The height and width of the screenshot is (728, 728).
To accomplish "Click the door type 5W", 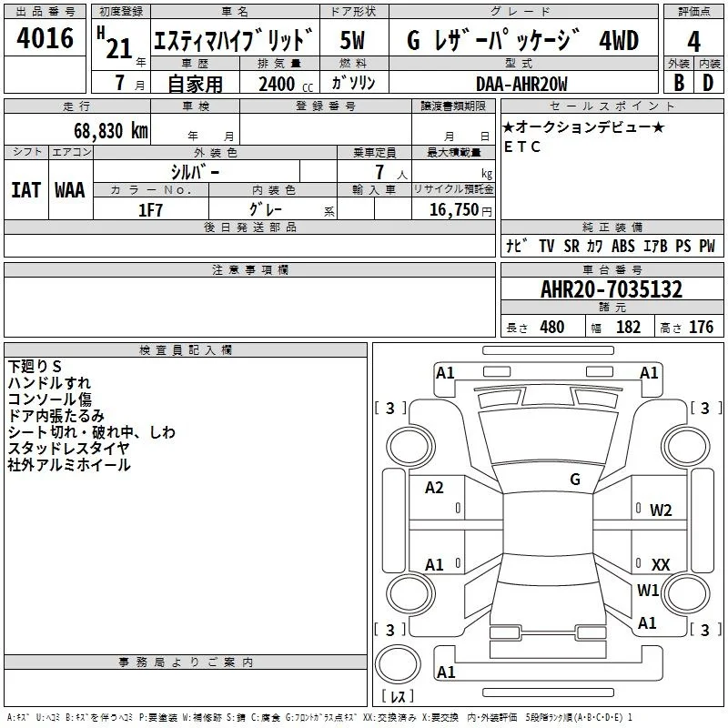I will [352, 40].
